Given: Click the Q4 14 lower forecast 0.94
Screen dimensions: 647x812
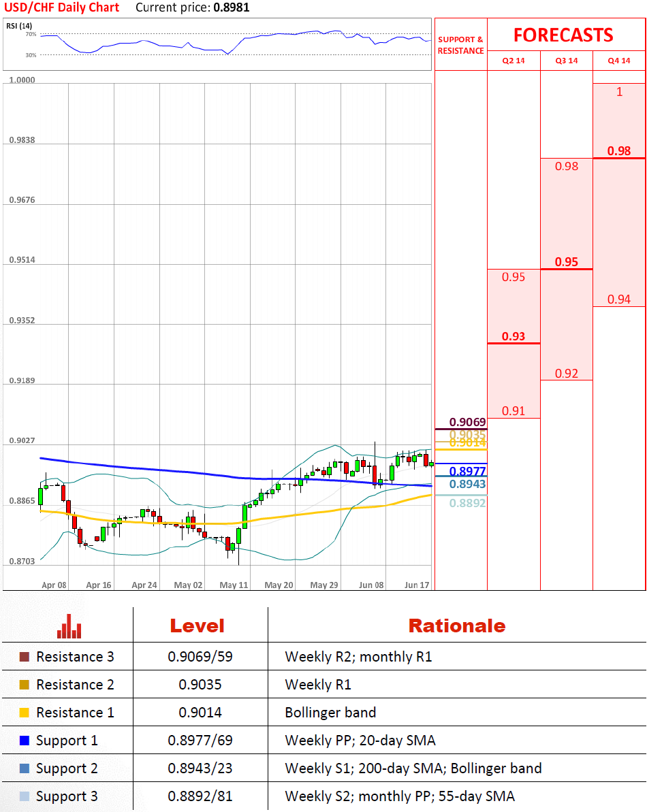Looking at the screenshot, I should 619,299.
